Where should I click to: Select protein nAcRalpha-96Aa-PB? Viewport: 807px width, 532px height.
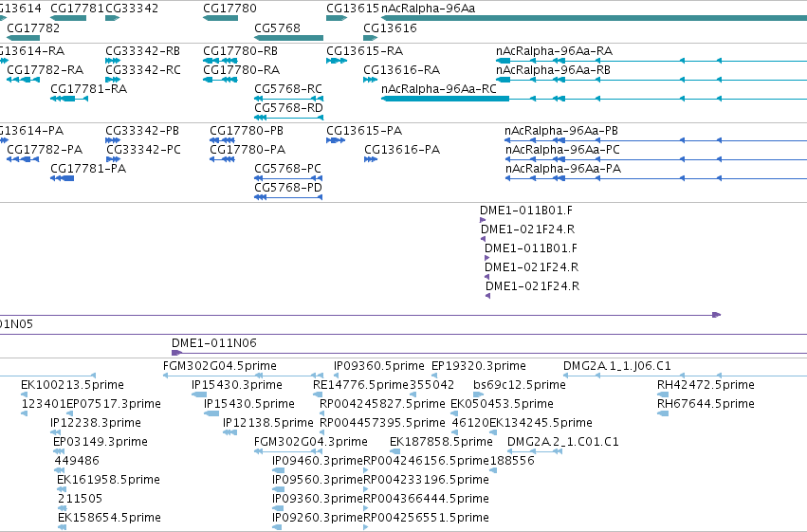[x=561, y=131]
